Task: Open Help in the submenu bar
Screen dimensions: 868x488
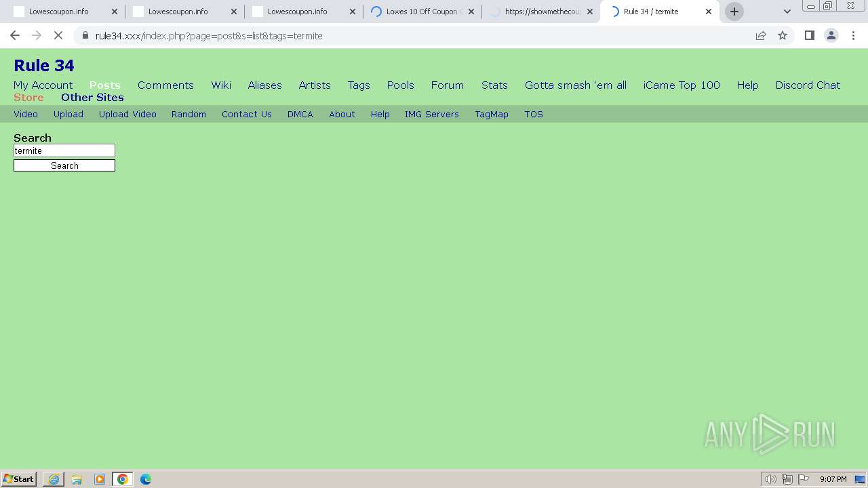Action: (x=380, y=114)
